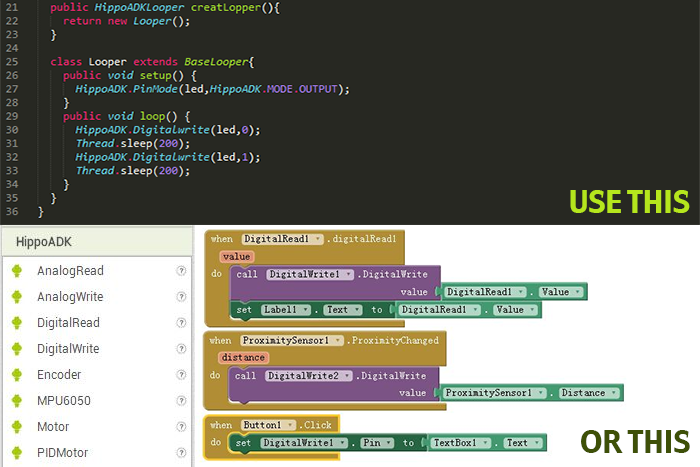Image resolution: width=700 pixels, height=467 pixels.
Task: Click 'MODE.OUTPUT' in the PinMode line
Action: [302, 89]
